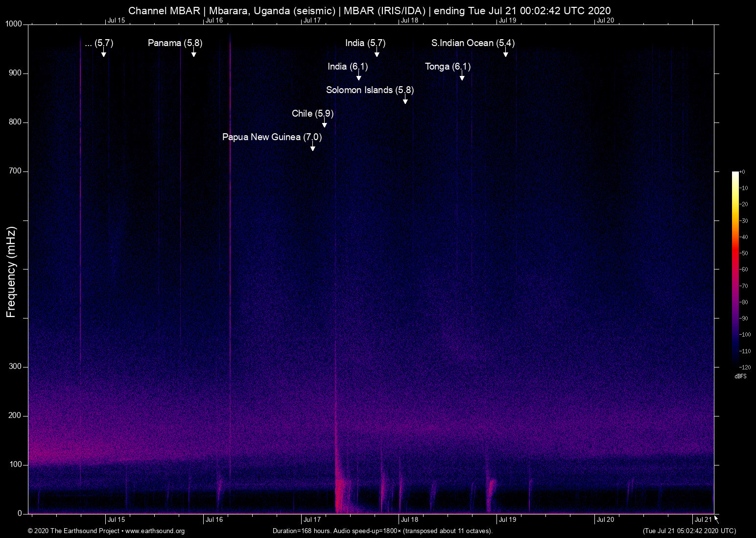Viewport: 756px width, 538px height.
Task: Click the Papua New Guinea (7.0) event label
Action: pyautogui.click(x=272, y=137)
